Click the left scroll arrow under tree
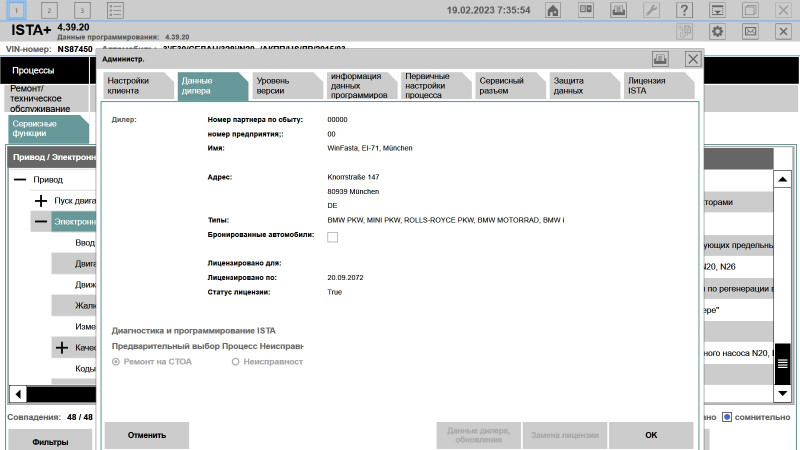The width and height of the screenshot is (800, 450). (17, 392)
